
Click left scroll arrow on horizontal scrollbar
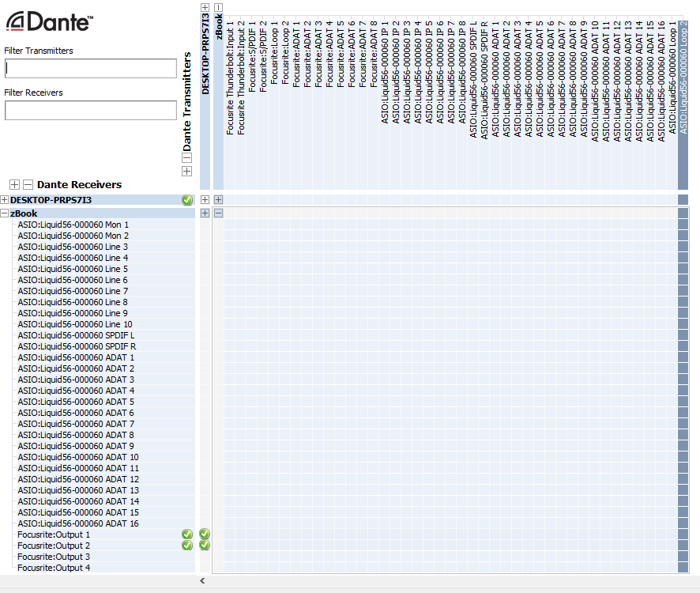pos(202,580)
